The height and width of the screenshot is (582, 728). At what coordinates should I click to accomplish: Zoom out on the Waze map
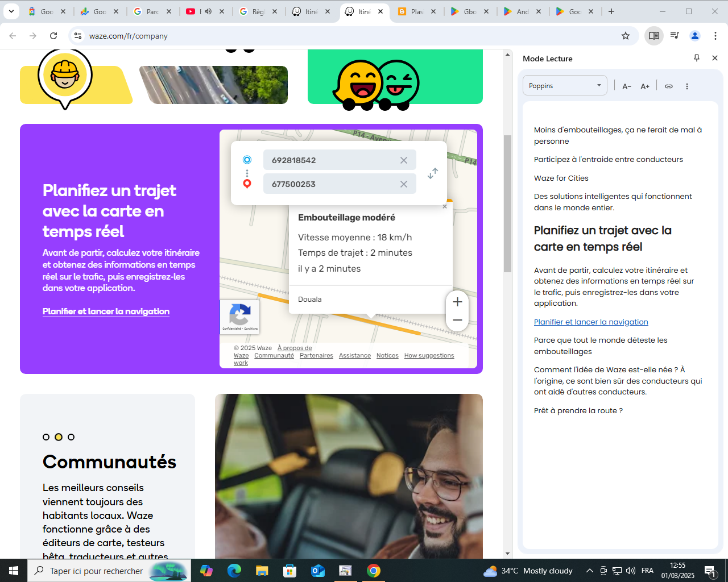coord(457,321)
